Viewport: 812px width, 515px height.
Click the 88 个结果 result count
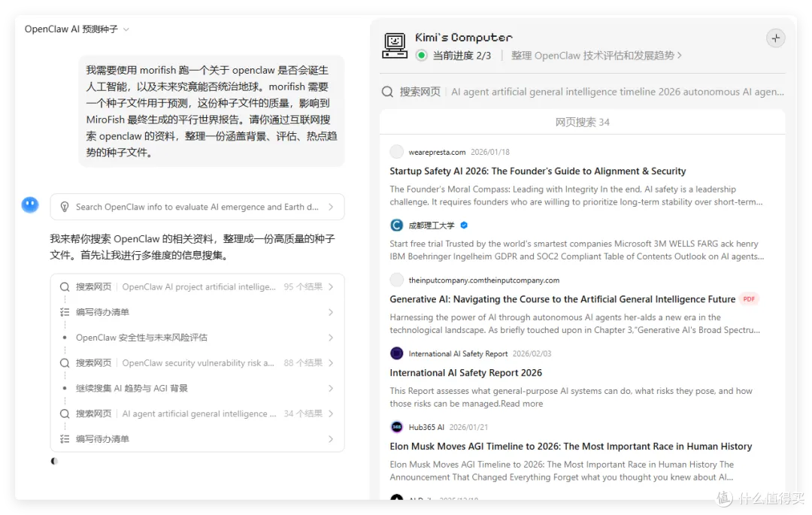pyautogui.click(x=303, y=363)
